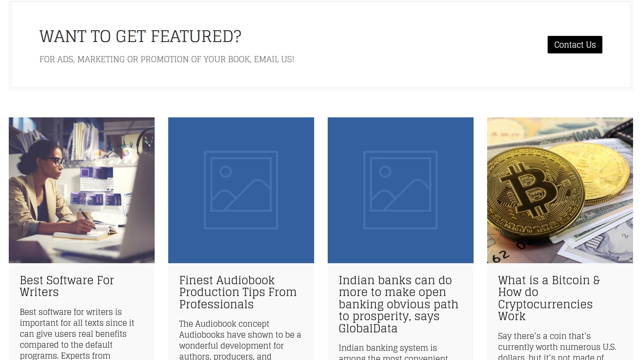Open What is a Bitcoin article title
Viewport: 644px width, 360px height.
click(549, 298)
